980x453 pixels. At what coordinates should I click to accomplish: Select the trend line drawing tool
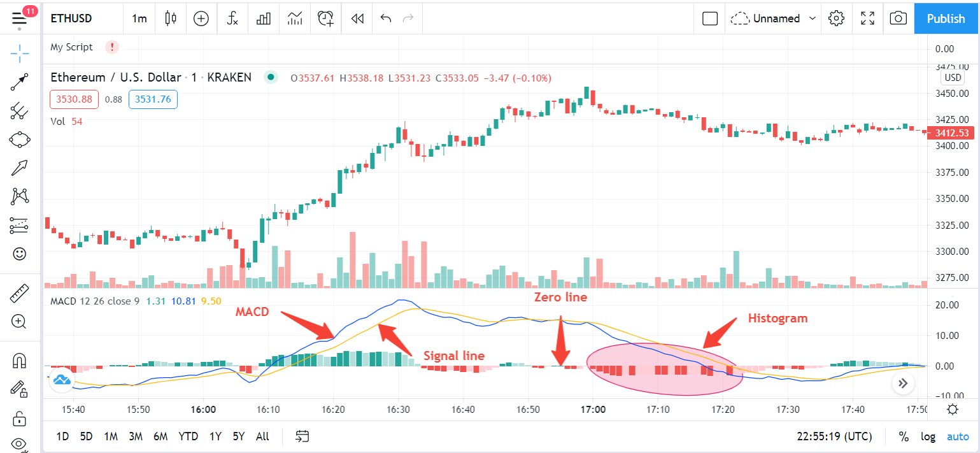(20, 82)
